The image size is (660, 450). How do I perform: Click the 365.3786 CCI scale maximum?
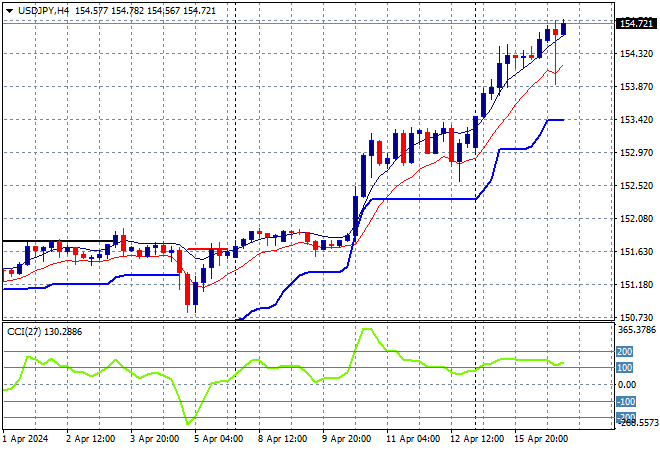pyautogui.click(x=635, y=329)
